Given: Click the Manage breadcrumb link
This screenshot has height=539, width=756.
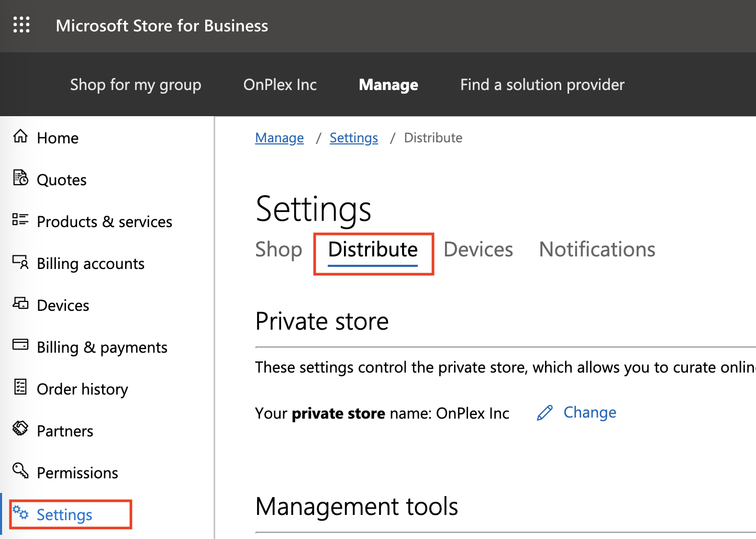Looking at the screenshot, I should coord(280,138).
